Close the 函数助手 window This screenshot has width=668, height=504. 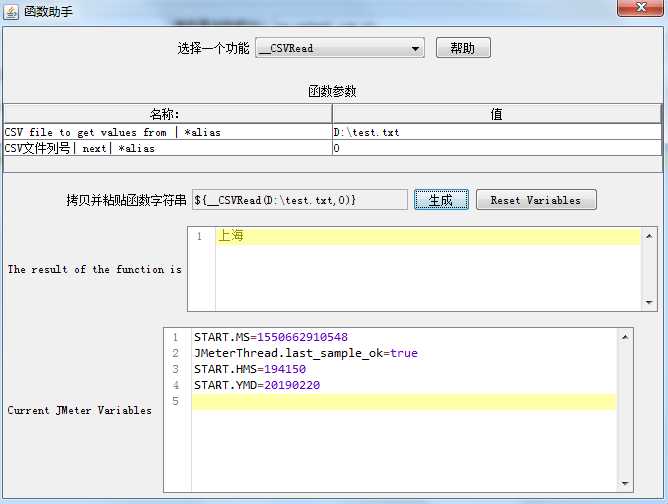click(640, 7)
